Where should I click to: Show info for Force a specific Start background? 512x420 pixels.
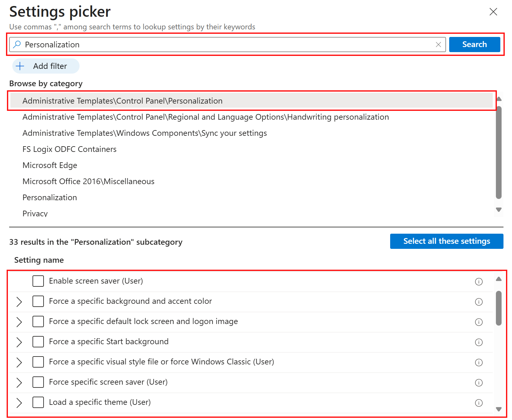(479, 342)
